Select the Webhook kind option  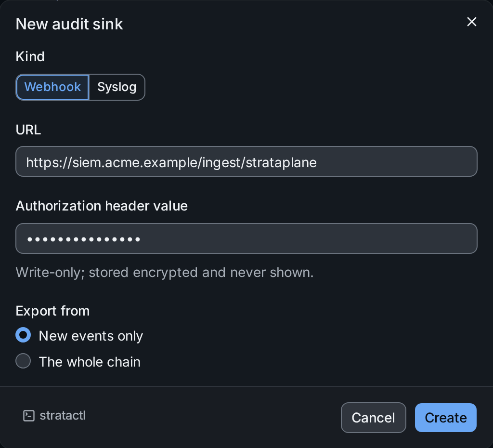(52, 87)
